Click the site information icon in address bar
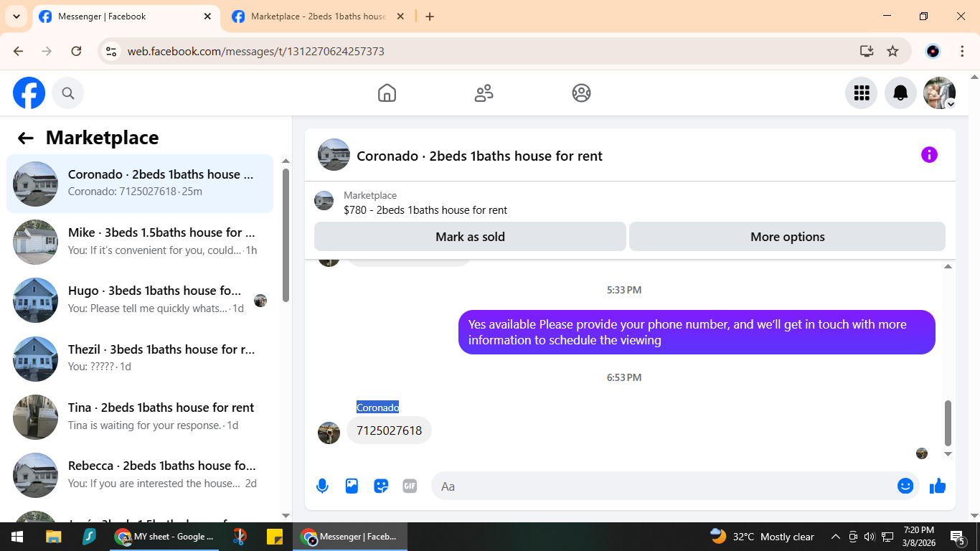 (x=111, y=51)
